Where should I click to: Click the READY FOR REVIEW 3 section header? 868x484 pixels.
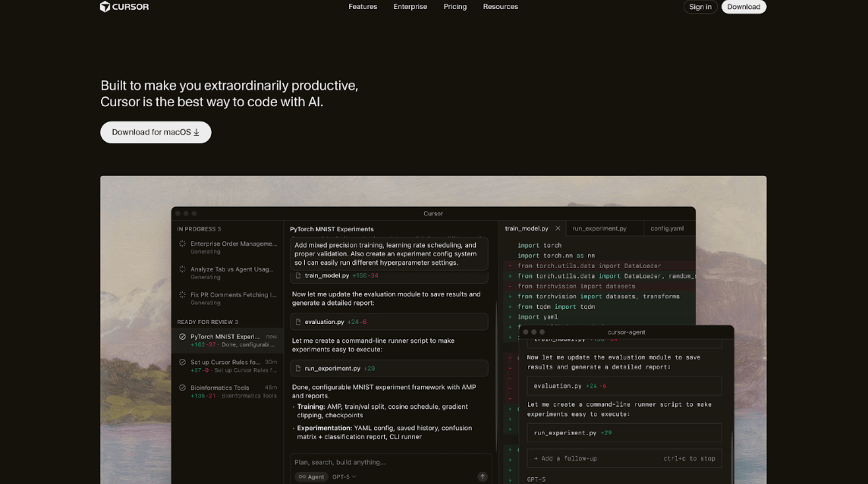208,322
